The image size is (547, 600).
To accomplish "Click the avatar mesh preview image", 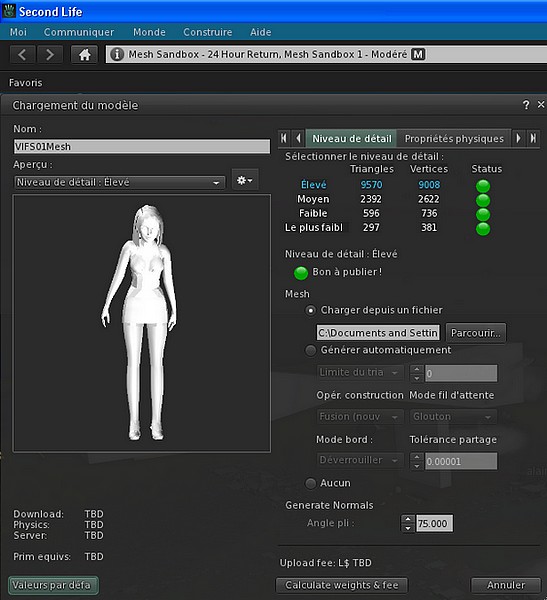I will [142, 323].
